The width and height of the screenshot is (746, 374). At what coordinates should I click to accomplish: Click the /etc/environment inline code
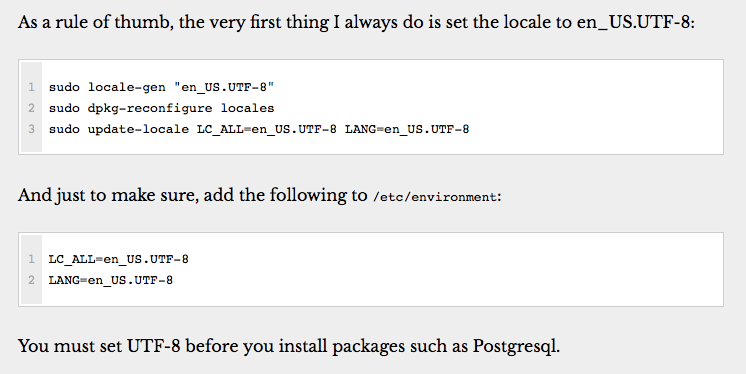(x=435, y=197)
